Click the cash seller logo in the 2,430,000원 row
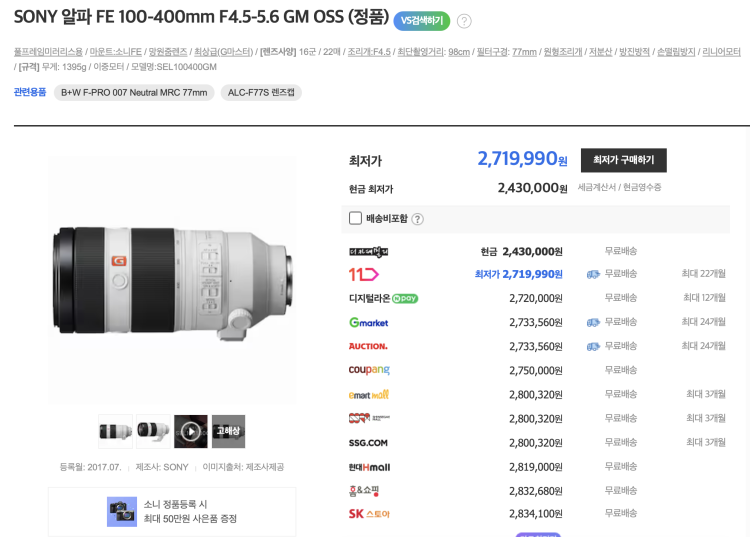Viewport: 750px width, 537px height. tap(368, 252)
